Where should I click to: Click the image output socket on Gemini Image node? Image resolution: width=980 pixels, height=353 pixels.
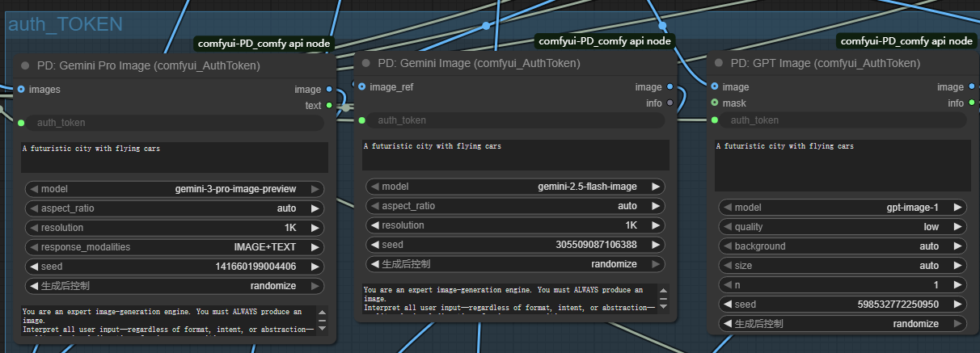click(670, 86)
